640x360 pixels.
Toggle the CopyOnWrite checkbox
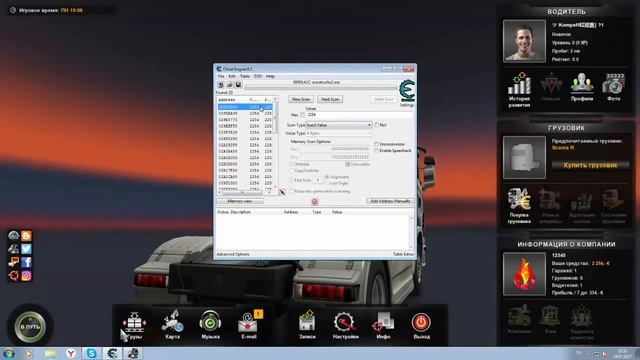(x=291, y=171)
